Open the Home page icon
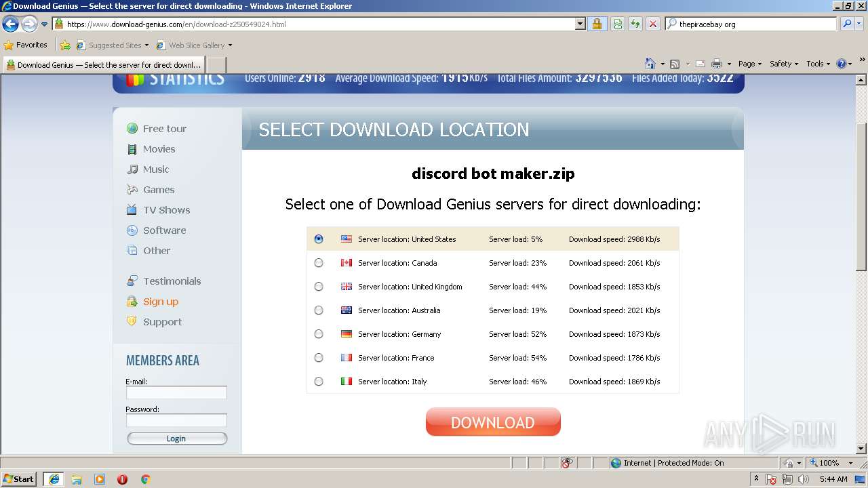 650,64
